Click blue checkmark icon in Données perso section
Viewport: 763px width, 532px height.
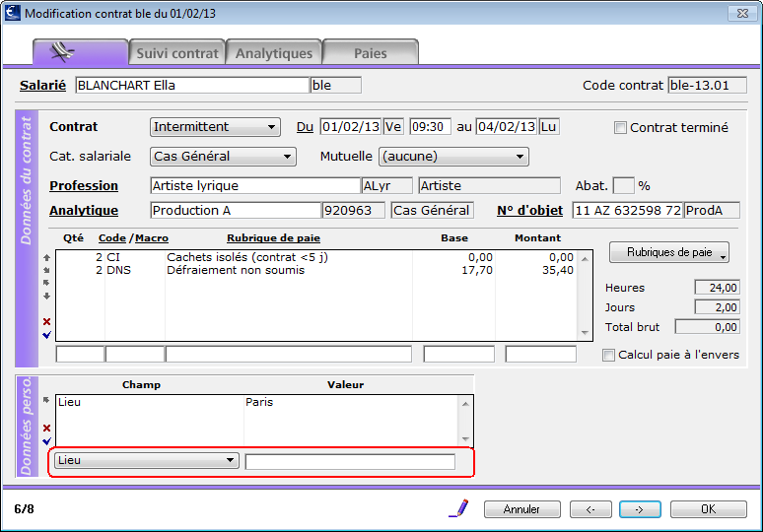tap(46, 441)
